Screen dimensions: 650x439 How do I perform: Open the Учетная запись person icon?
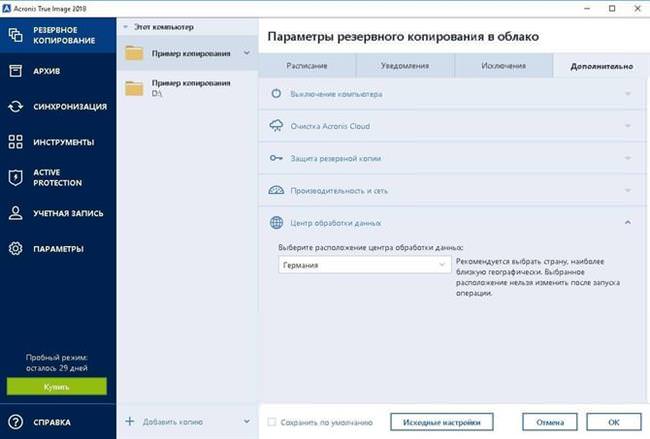[15, 213]
